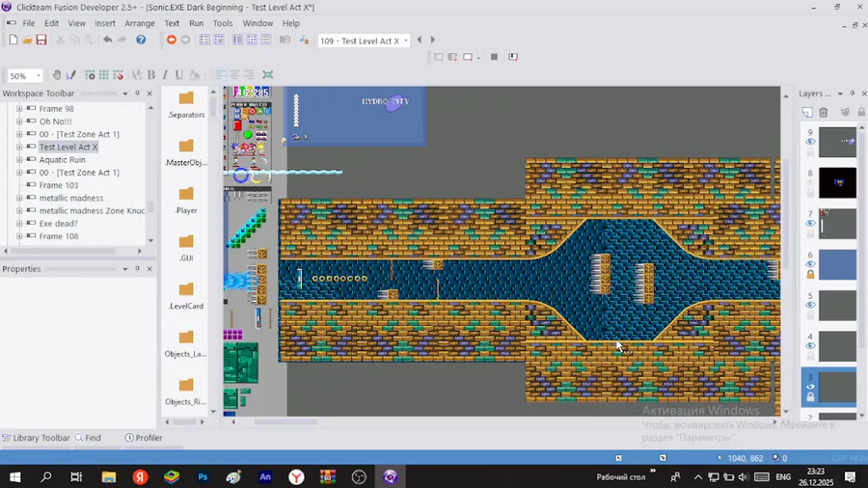The width and height of the screenshot is (868, 488).
Task: Toggle the Snap to grid icon
Action: [x=118, y=74]
